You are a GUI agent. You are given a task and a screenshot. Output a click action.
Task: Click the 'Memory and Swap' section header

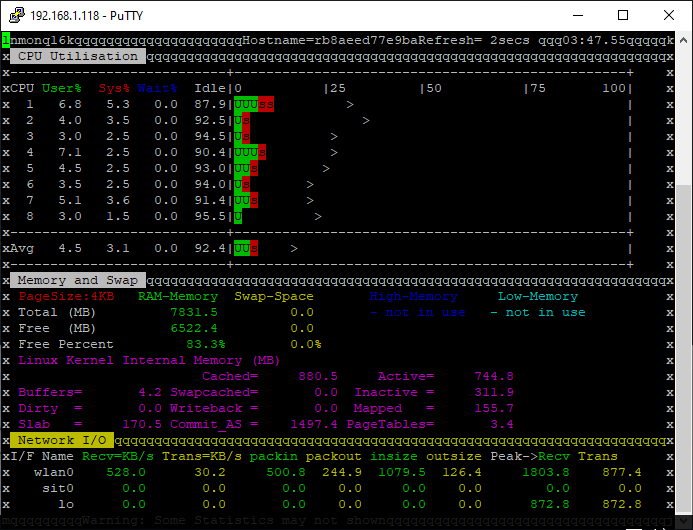click(78, 280)
